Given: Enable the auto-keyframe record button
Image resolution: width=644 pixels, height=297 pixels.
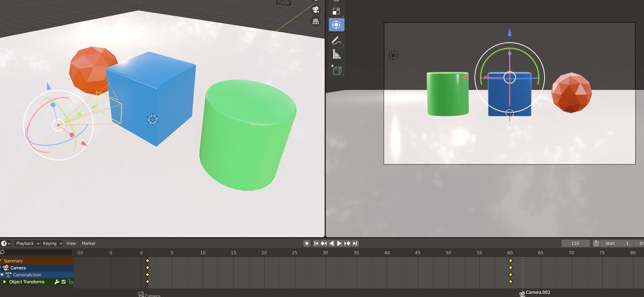Looking at the screenshot, I should click(307, 243).
